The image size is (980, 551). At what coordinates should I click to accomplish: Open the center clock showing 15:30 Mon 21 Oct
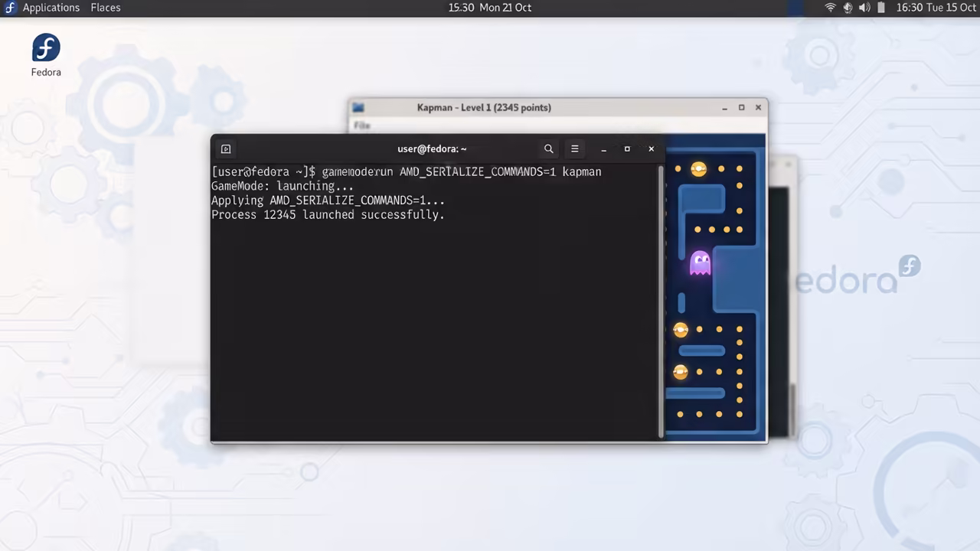[490, 8]
